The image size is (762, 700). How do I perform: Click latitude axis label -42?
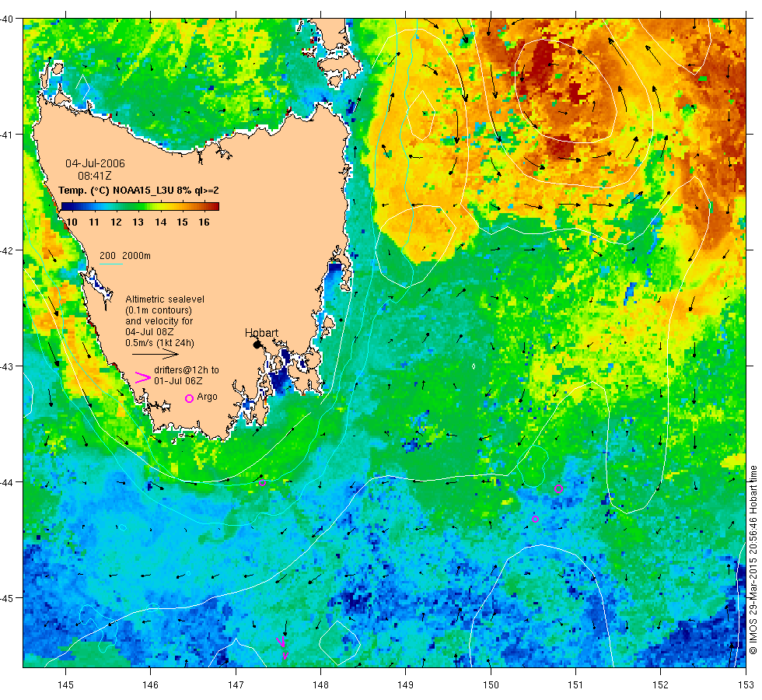point(7,250)
